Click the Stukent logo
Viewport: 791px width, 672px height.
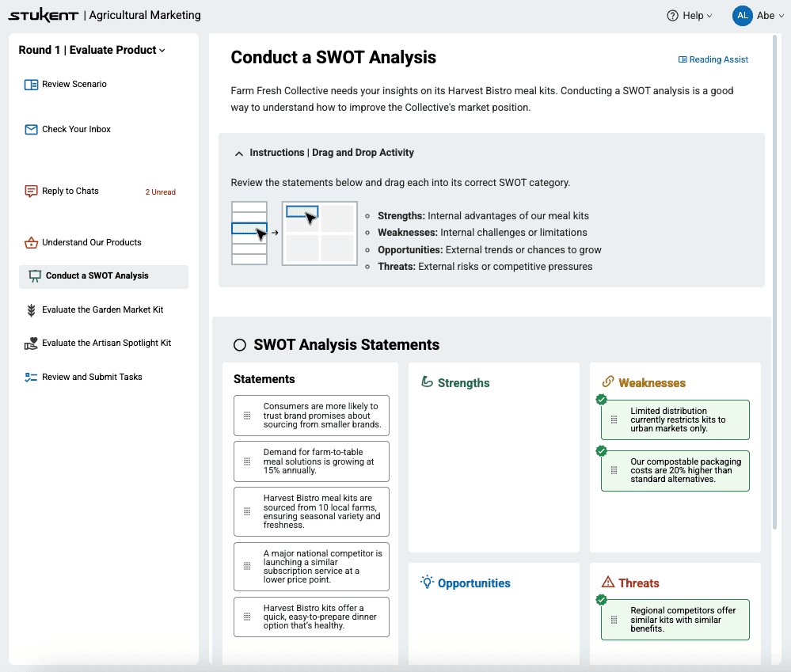44,15
